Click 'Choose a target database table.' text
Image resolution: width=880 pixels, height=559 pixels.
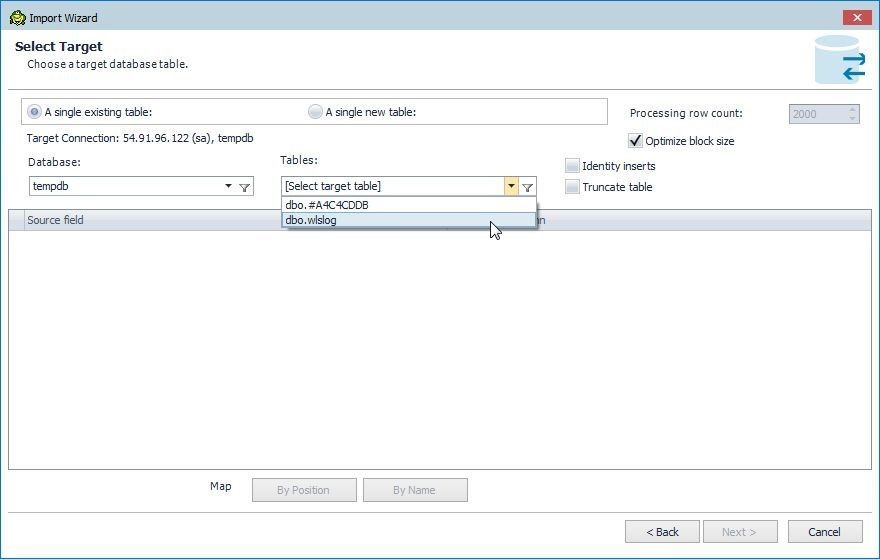tap(108, 64)
